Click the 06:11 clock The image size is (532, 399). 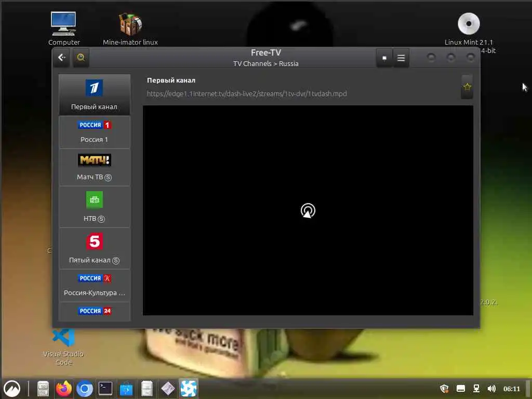coord(511,389)
